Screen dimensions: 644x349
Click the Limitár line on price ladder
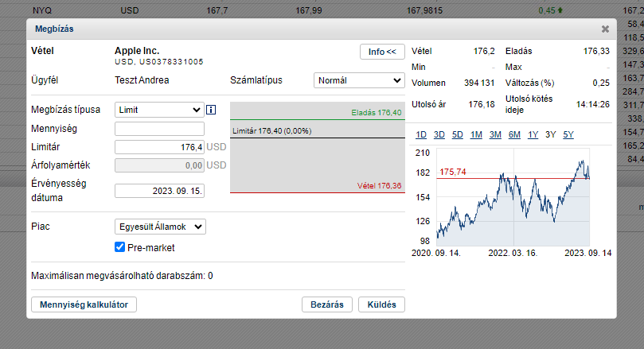(x=318, y=131)
